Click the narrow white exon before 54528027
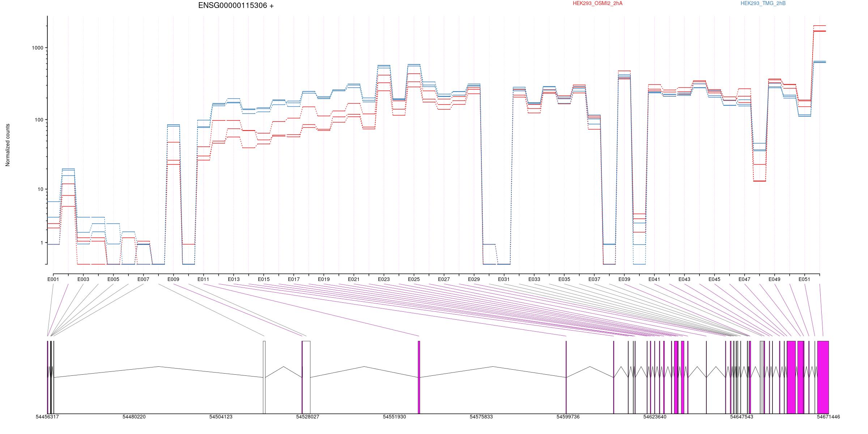 pyautogui.click(x=264, y=377)
